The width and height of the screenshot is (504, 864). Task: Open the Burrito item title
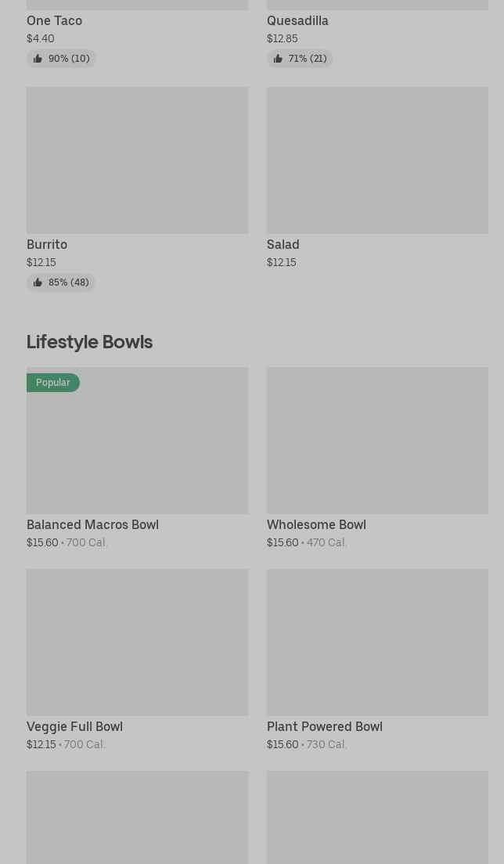tap(47, 245)
